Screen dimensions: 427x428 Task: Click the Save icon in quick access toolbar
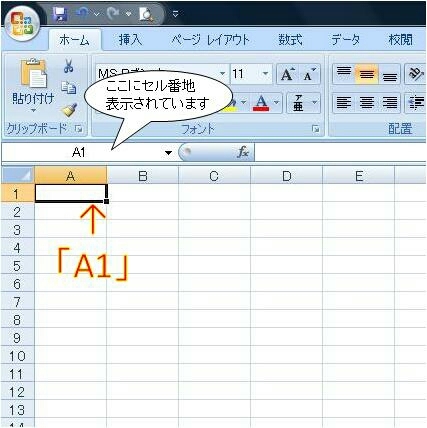(60, 14)
